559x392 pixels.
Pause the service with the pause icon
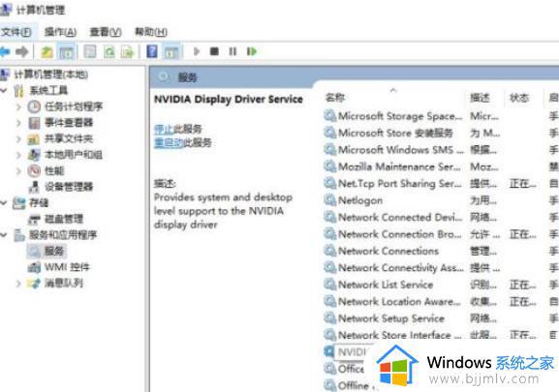(x=233, y=51)
